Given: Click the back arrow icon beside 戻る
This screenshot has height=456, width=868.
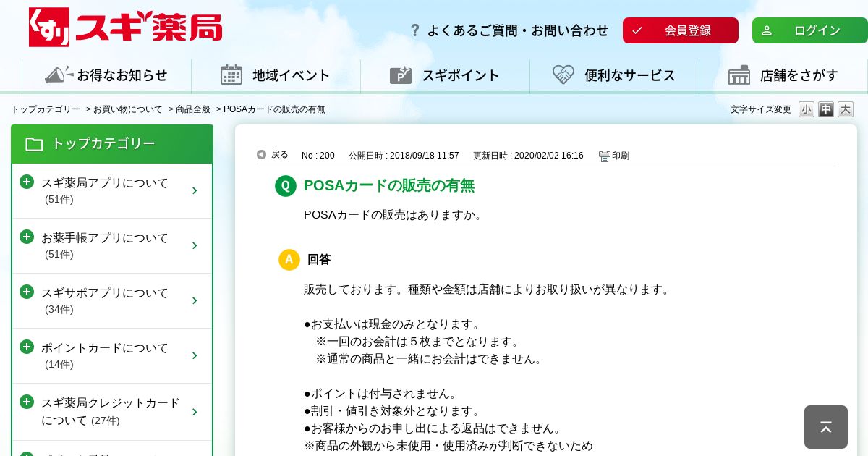Looking at the screenshot, I should [x=262, y=155].
